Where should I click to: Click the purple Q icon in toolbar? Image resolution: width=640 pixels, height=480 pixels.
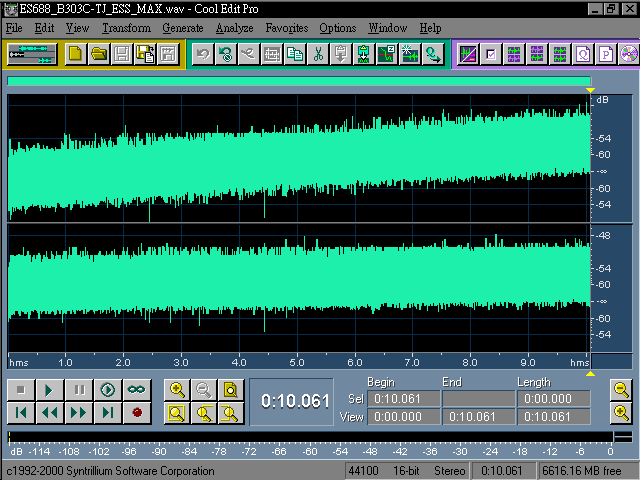click(x=583, y=54)
